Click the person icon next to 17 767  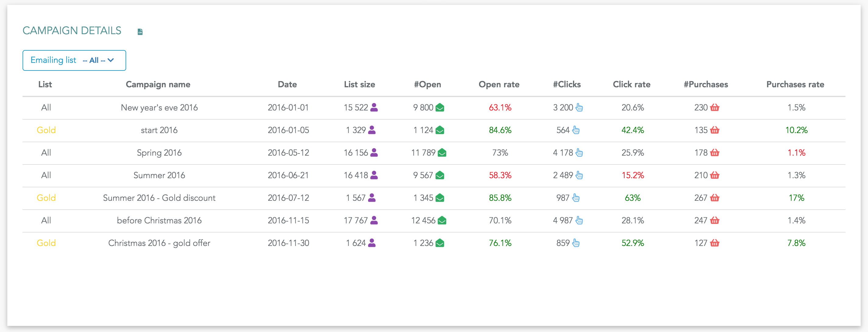(374, 220)
